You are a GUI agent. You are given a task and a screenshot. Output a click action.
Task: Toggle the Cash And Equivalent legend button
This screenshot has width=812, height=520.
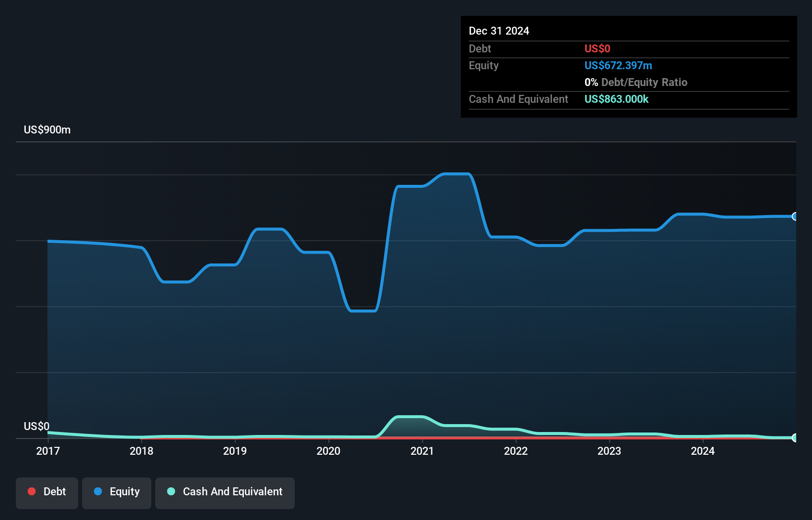225,493
